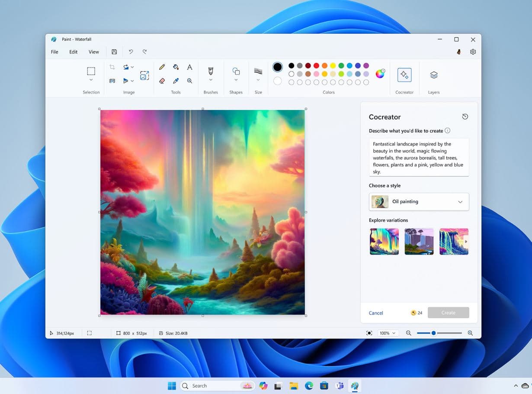Expand the Oil painting style dropdown
This screenshot has height=394, width=532.
tap(460, 202)
